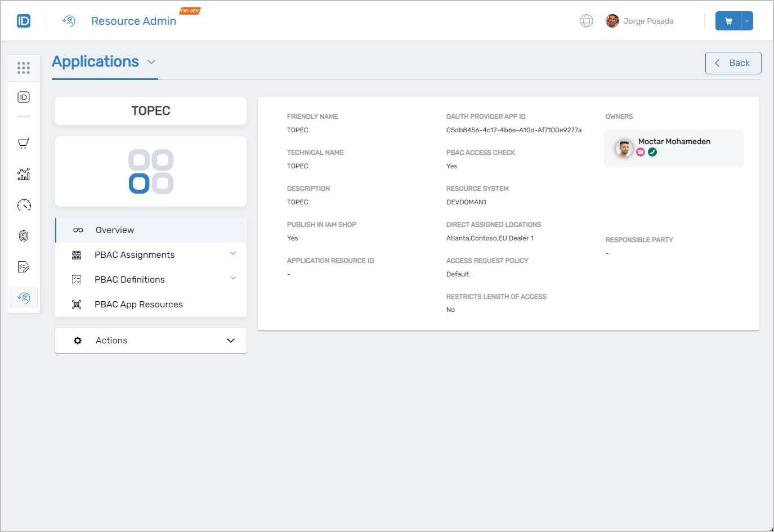
Task: Open the dashboard gauge sidebar icon
Action: pos(24,205)
